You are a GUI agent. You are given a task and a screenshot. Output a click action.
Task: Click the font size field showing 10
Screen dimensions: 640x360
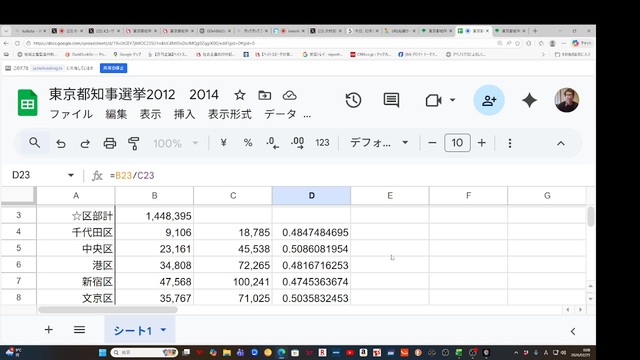click(457, 143)
